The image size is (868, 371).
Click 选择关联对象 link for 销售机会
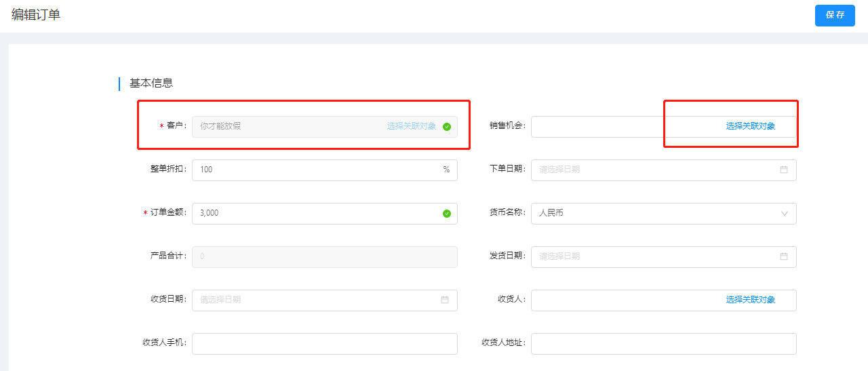point(751,126)
